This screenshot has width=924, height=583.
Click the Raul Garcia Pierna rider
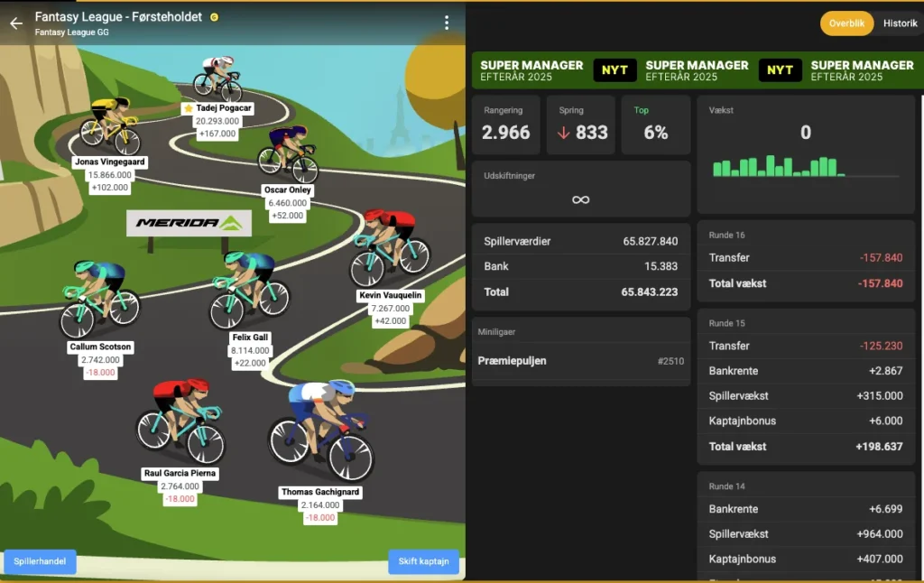click(180, 415)
